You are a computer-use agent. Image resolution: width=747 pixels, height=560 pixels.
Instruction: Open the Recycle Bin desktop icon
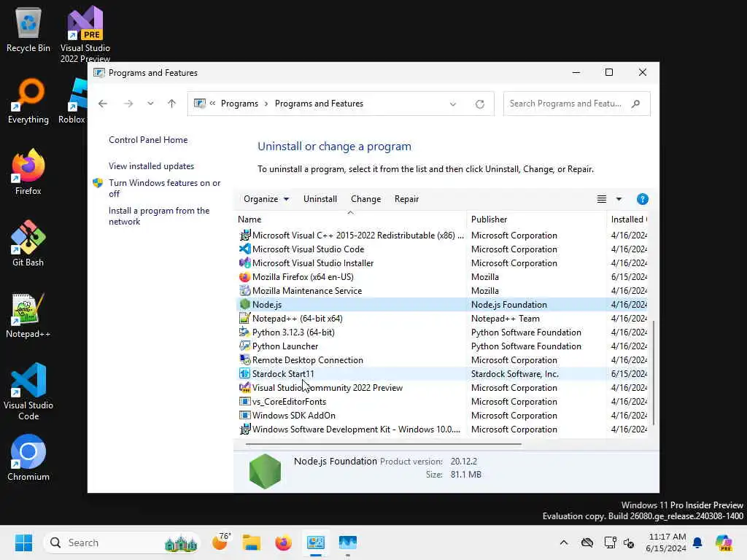pyautogui.click(x=28, y=29)
